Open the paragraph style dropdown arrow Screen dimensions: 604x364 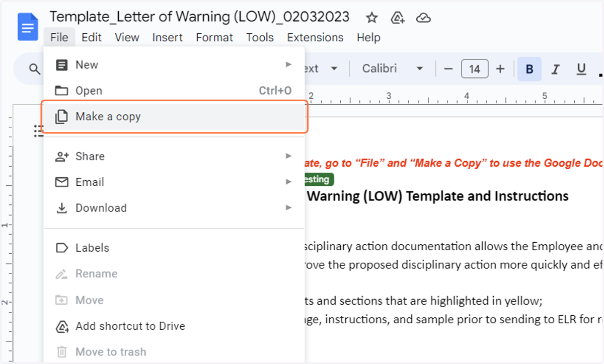[334, 69]
